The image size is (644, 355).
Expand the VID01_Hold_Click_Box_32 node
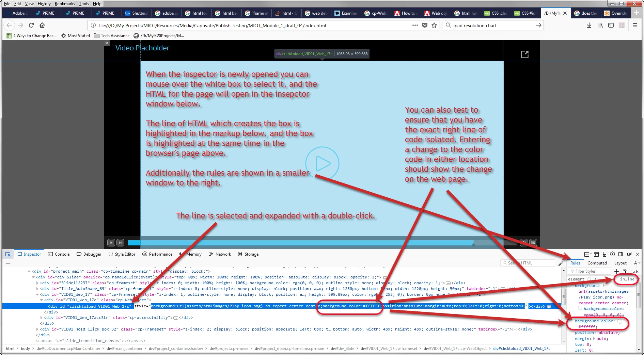(x=37, y=329)
